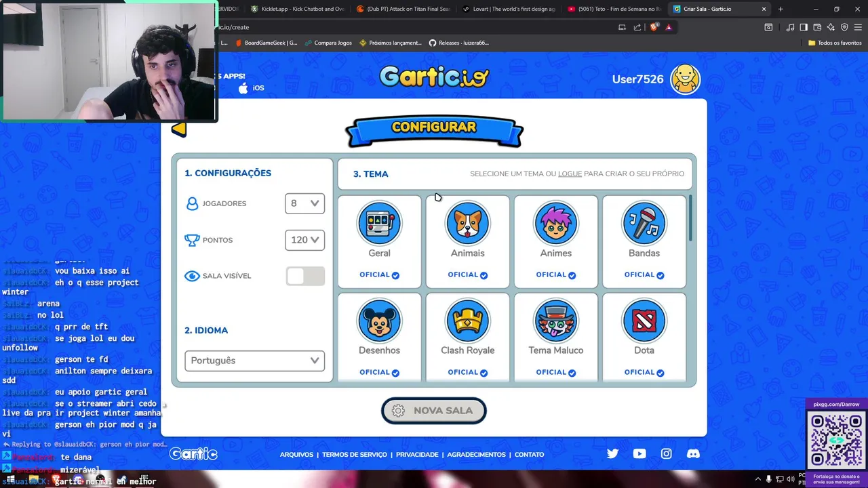Open the Idioma Português dropdown

pos(254,361)
